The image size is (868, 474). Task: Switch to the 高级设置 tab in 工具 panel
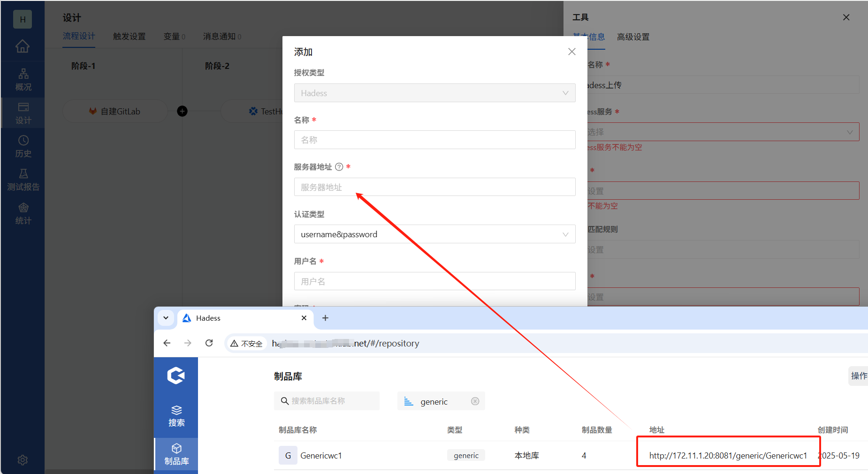633,37
